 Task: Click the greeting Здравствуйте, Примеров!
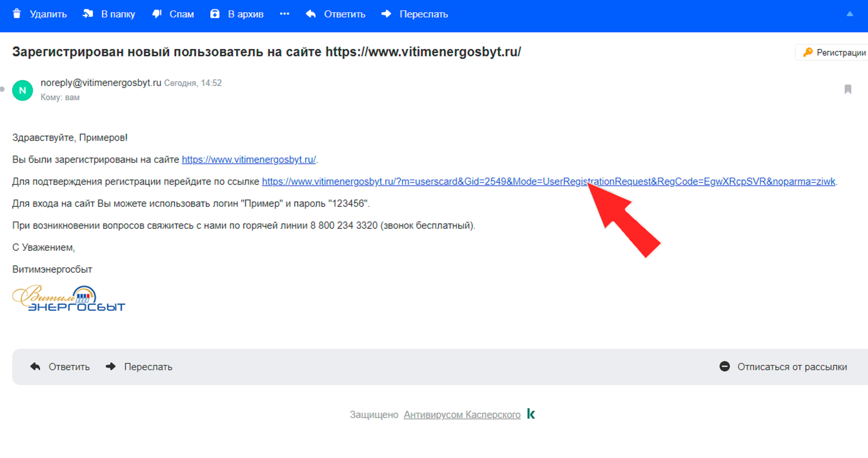70,138
